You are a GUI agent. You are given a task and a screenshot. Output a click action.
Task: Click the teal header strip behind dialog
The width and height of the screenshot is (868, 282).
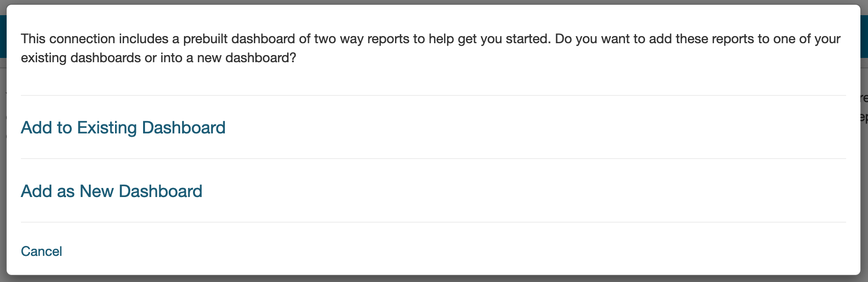pos(864,36)
